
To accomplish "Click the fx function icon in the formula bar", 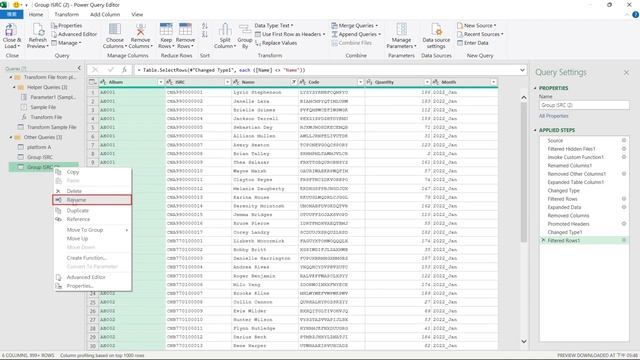I will click(124, 70).
